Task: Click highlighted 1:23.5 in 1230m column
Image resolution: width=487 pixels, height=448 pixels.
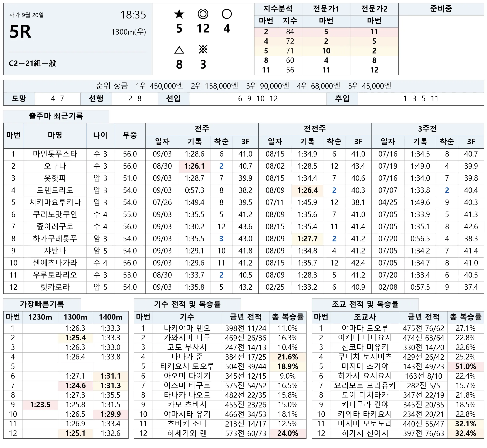Action: (x=40, y=405)
